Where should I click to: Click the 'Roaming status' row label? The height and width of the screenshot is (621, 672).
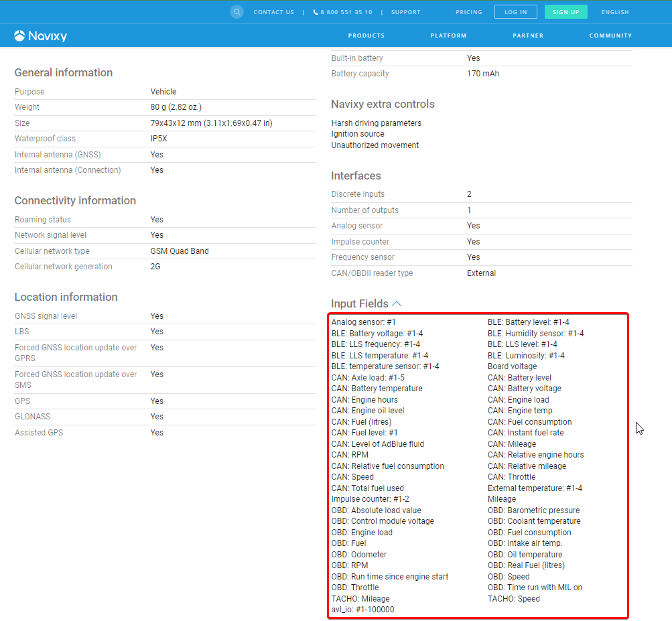[x=43, y=220]
